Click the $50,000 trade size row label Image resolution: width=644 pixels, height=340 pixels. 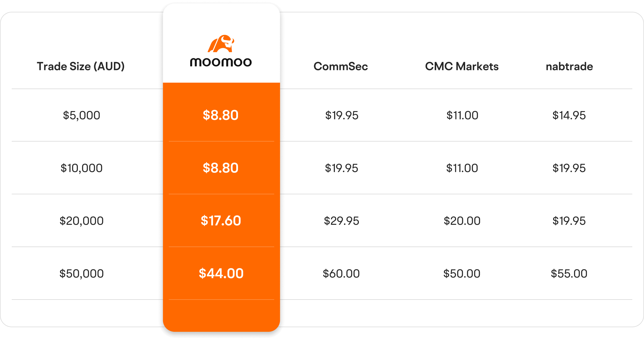click(82, 274)
